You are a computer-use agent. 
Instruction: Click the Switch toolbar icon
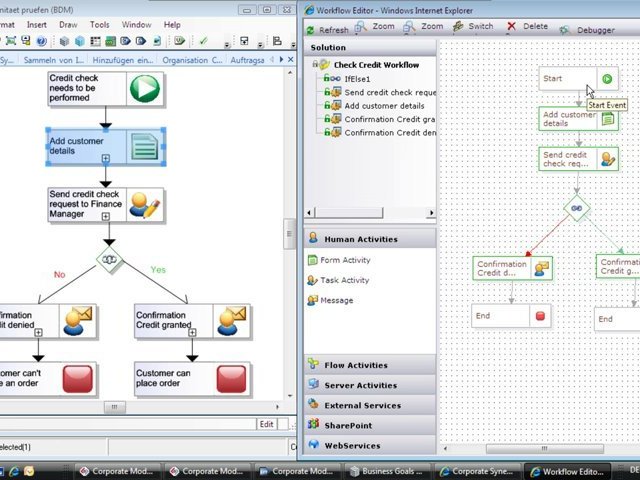point(471,27)
